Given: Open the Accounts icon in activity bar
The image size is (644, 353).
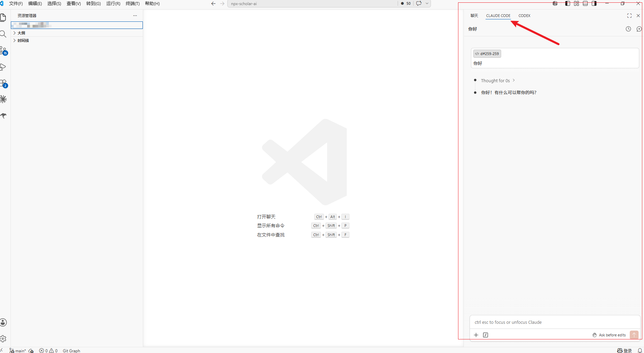Looking at the screenshot, I should pyautogui.click(x=3, y=322).
